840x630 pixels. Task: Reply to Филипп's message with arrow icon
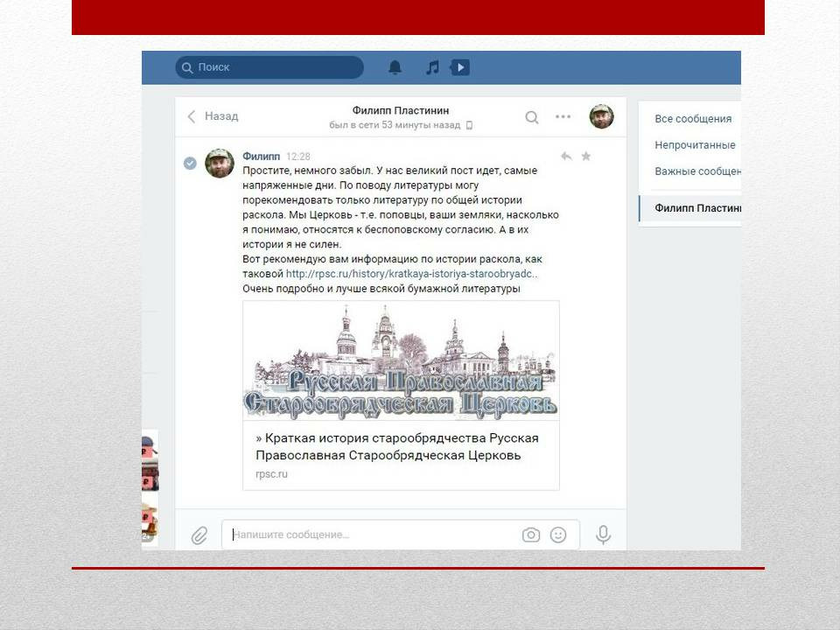(566, 156)
